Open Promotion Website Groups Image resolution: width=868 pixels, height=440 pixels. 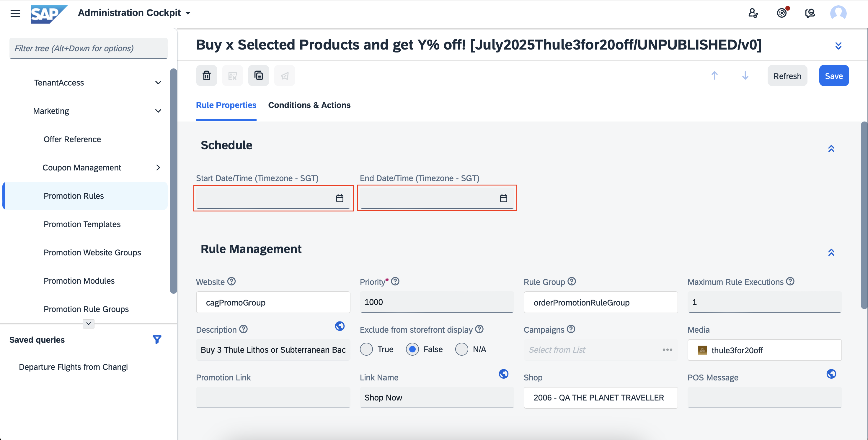(x=92, y=252)
